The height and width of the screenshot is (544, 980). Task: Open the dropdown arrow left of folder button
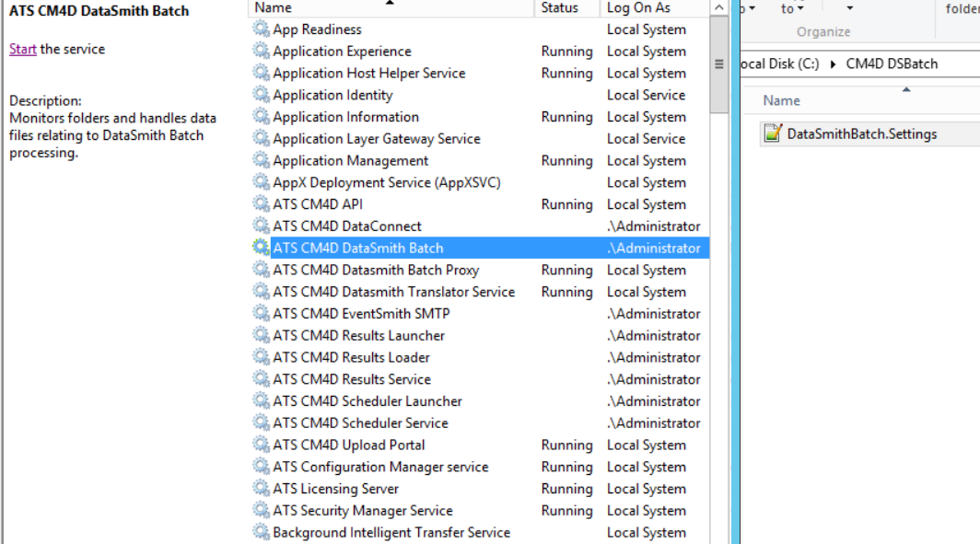pos(849,8)
